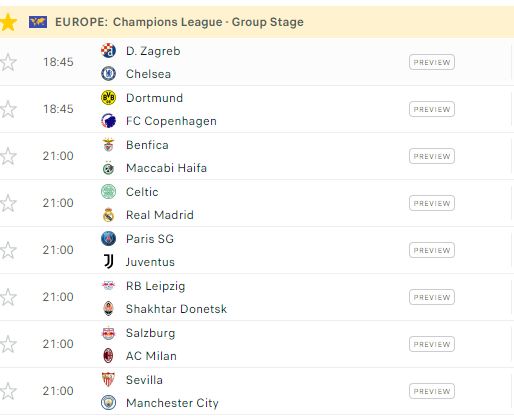Open preview for Salzburg vs AC Milan
The width and height of the screenshot is (514, 416).
(432, 344)
